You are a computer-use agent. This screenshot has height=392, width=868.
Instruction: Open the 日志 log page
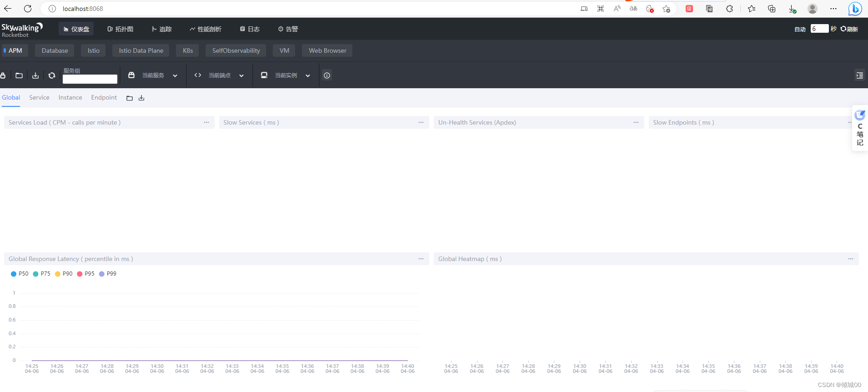[x=250, y=29]
